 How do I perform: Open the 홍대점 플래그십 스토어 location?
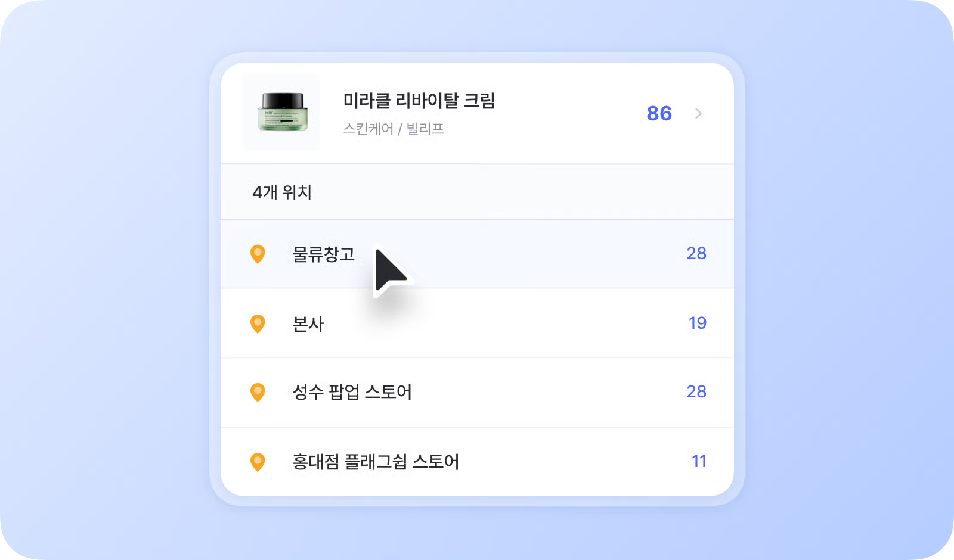click(376, 462)
